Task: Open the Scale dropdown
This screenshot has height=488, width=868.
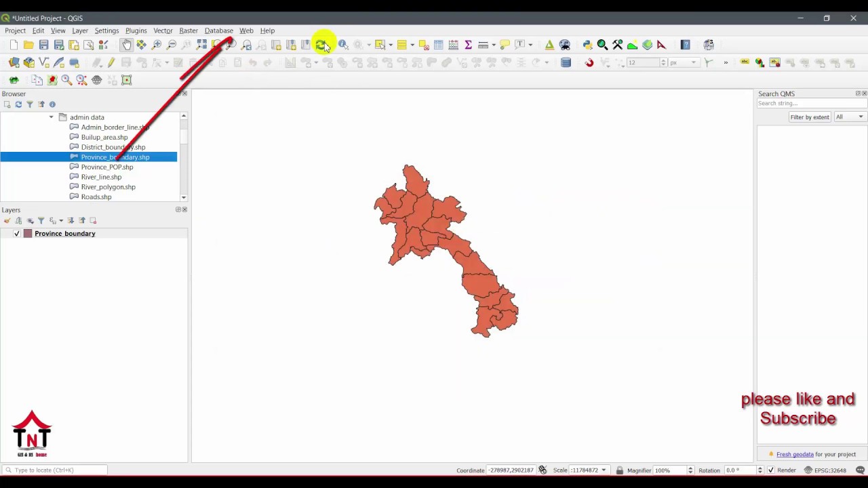Action: point(603,470)
